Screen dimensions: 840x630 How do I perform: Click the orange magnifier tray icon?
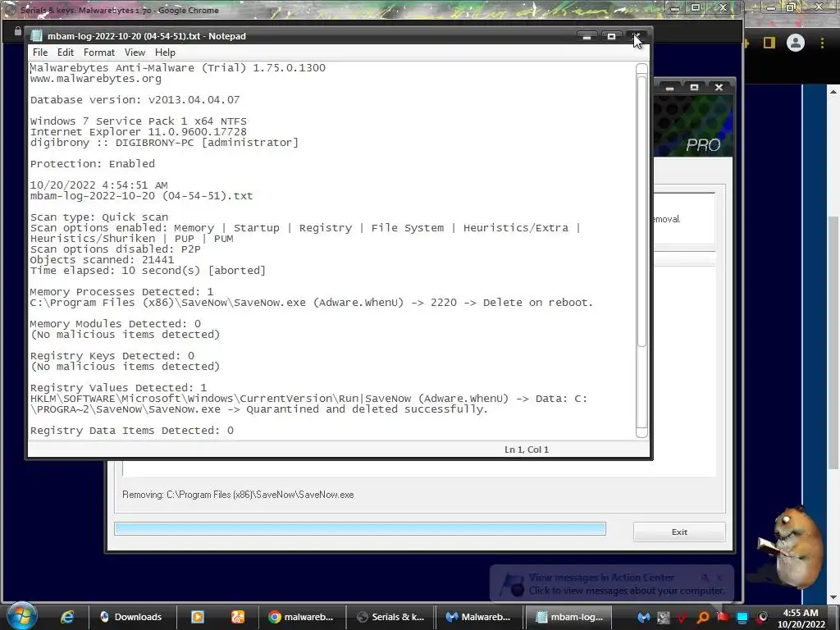click(x=702, y=617)
